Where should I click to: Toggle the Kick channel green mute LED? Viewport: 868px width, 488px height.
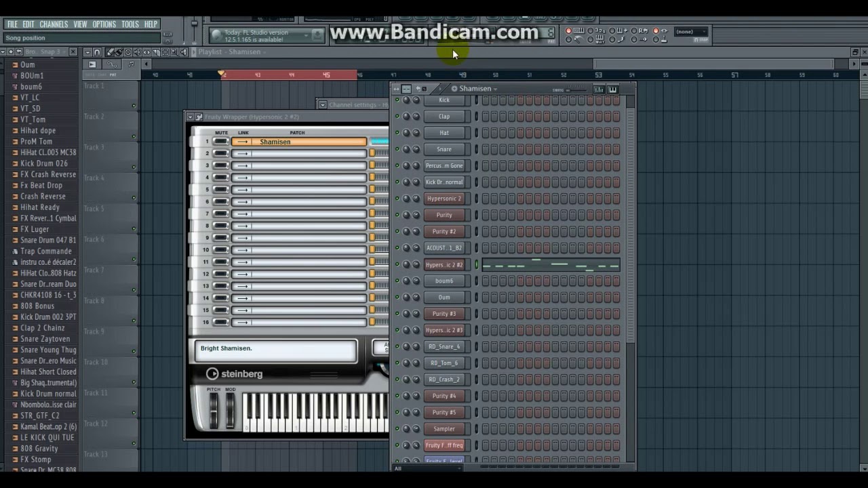tap(397, 100)
